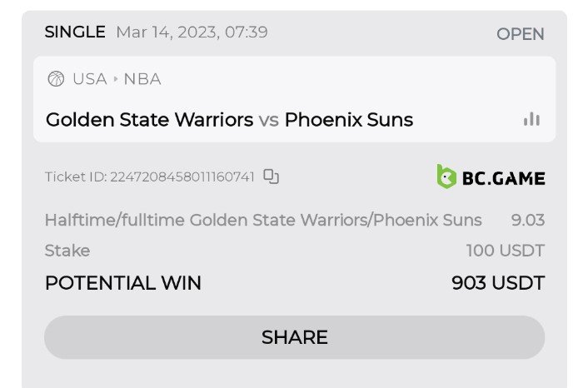Click the Stake label

(67, 251)
